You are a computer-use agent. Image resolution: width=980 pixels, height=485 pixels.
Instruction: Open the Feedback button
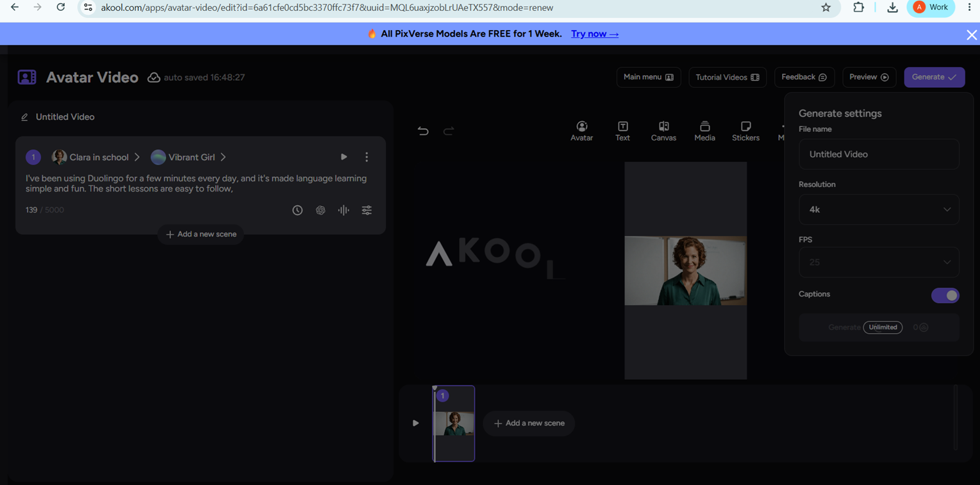(804, 77)
